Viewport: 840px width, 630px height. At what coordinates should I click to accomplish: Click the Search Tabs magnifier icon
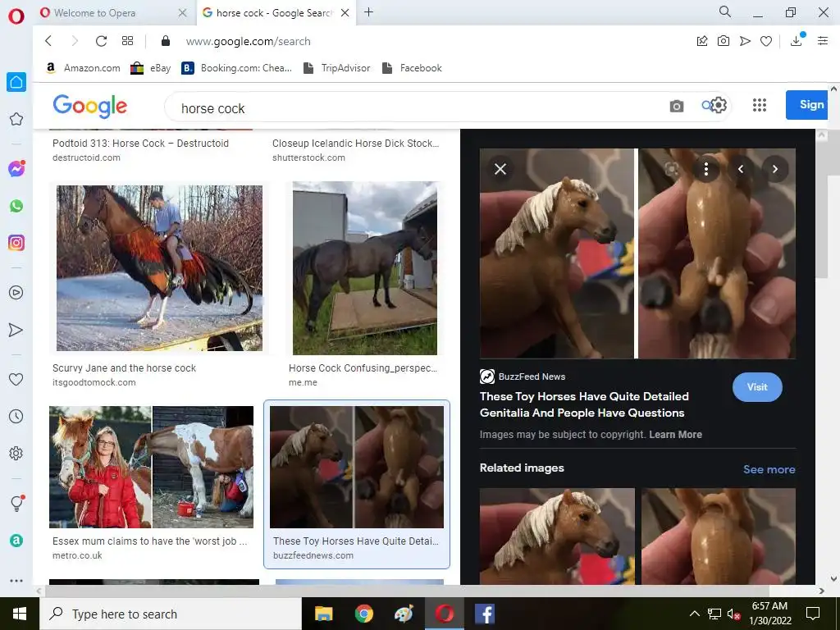725,11
